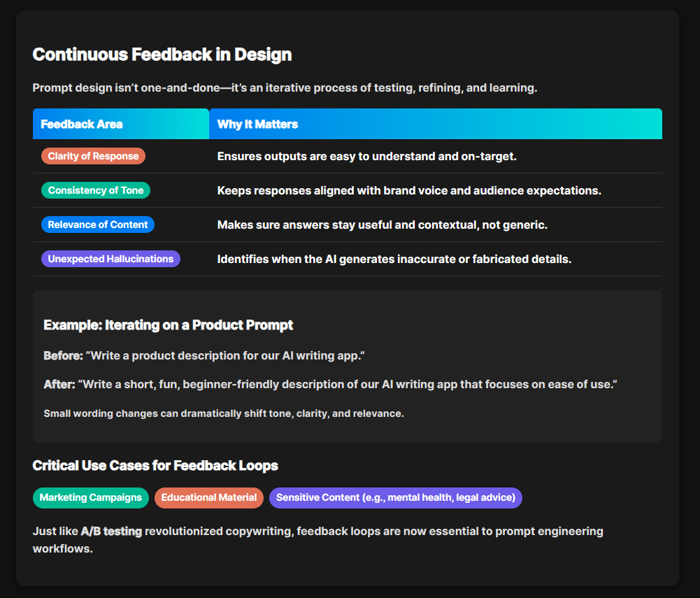Click the Example: Iterating on a Product Prompt heading
The height and width of the screenshot is (598, 700).
click(169, 325)
